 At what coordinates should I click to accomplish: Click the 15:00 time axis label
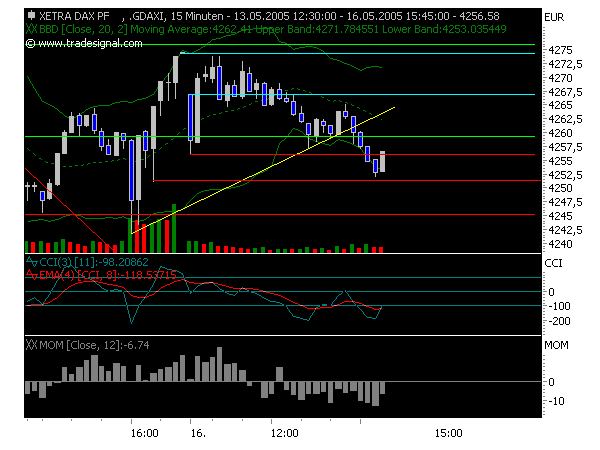[448, 433]
